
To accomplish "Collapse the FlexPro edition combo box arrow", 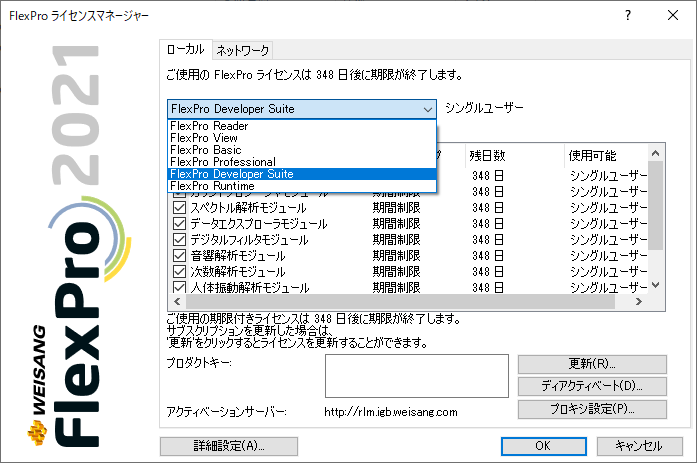I will click(x=428, y=109).
